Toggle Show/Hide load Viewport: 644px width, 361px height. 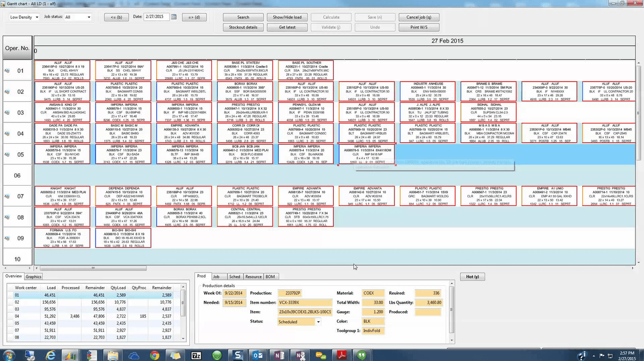click(287, 17)
